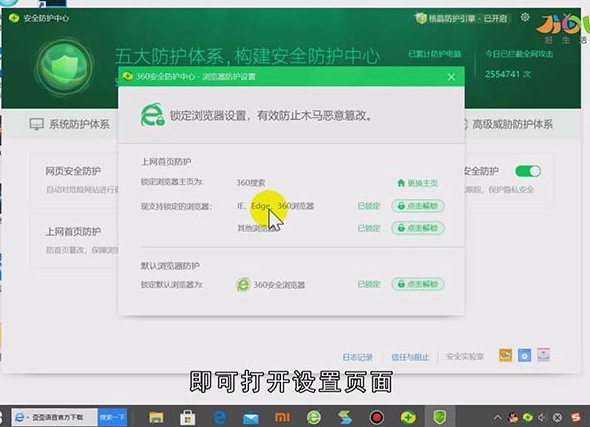Open the Mi app on the taskbar

pos(283,417)
